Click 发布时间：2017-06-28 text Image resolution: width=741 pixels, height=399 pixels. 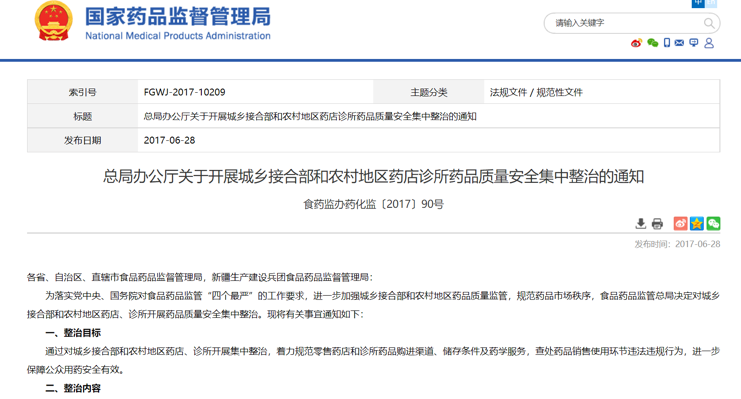pyautogui.click(x=677, y=244)
